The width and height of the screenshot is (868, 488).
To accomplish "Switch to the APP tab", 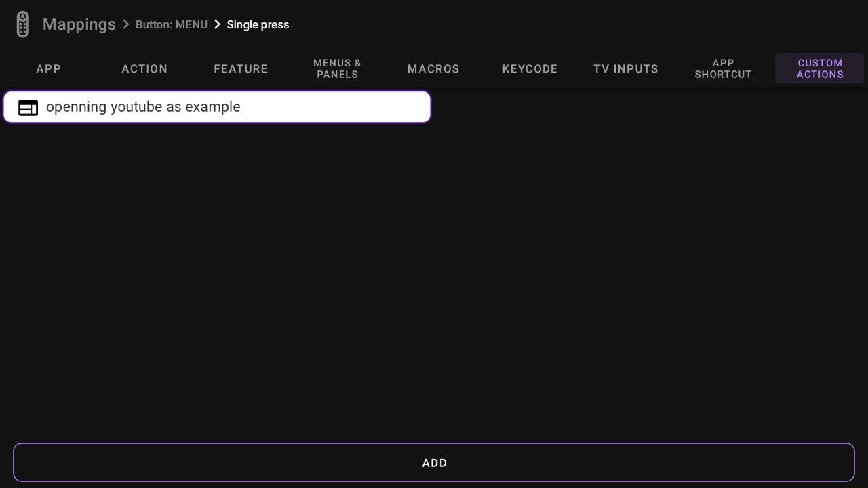I will pyautogui.click(x=49, y=68).
